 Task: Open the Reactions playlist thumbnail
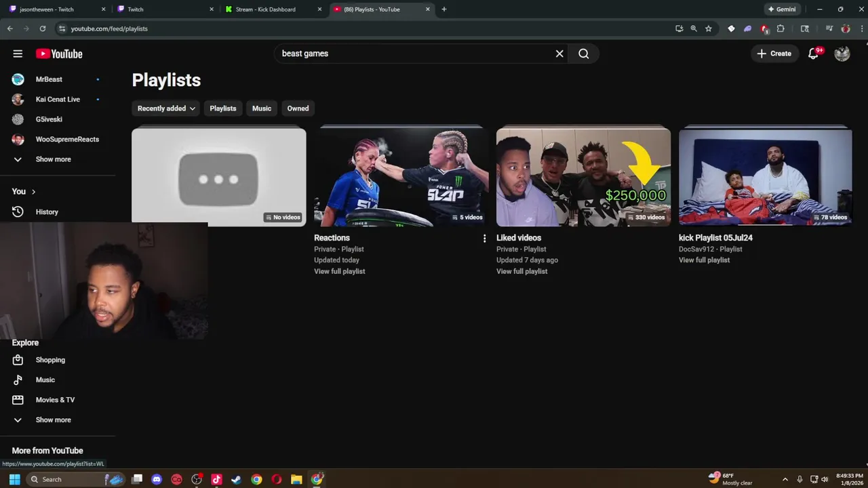point(401,177)
